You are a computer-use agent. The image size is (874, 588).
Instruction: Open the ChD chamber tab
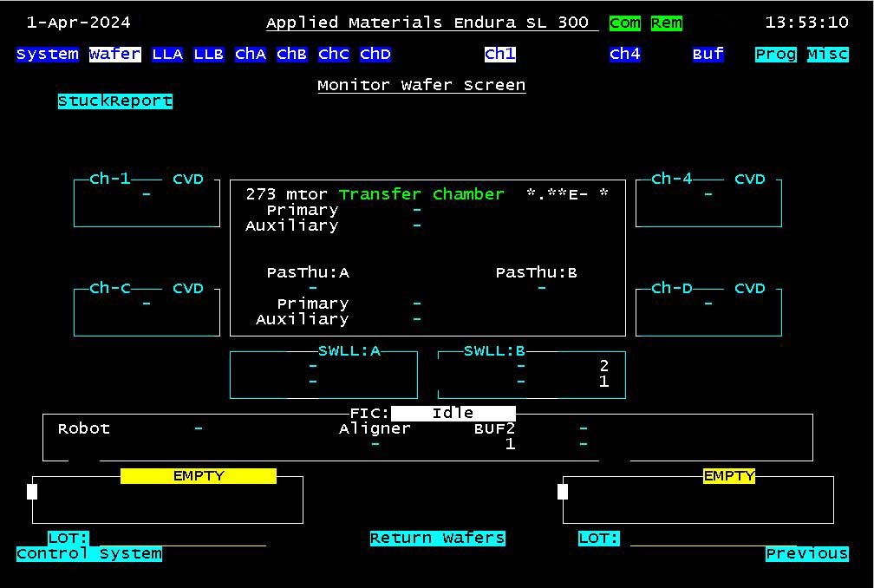(375, 54)
